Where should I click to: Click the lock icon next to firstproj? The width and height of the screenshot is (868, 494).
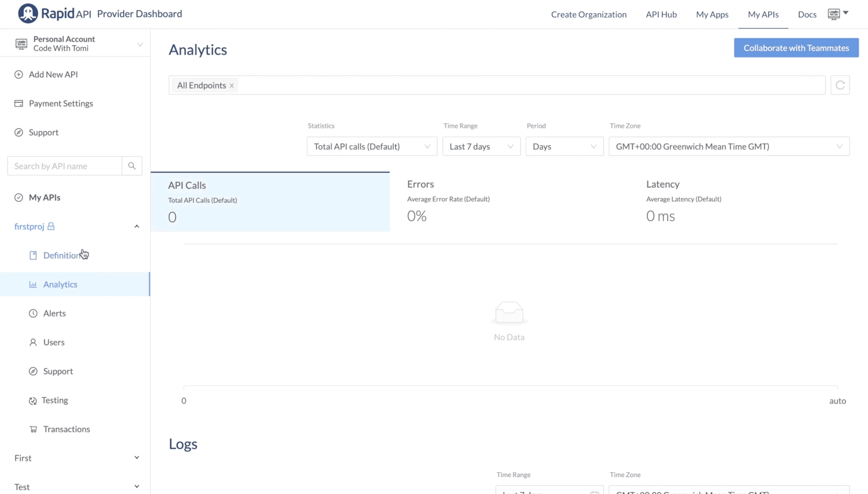click(x=51, y=226)
